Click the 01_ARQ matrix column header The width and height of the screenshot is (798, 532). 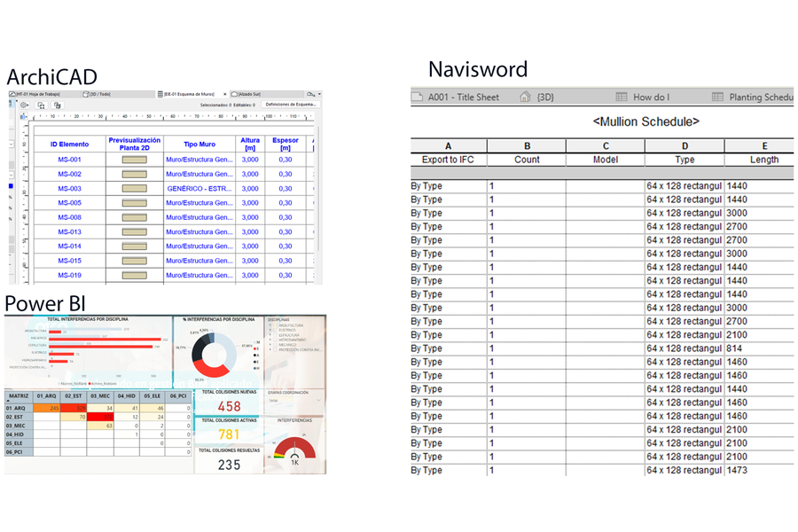pos(46,396)
